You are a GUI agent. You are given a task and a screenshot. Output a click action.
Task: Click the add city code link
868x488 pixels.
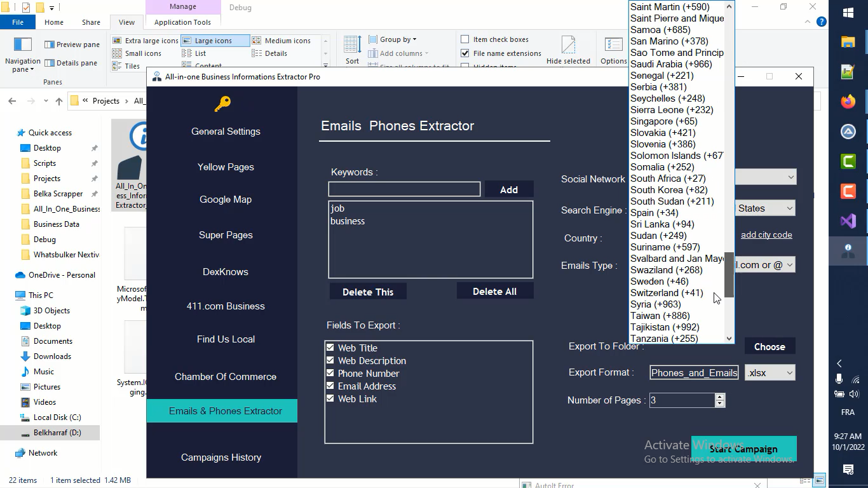point(766,235)
